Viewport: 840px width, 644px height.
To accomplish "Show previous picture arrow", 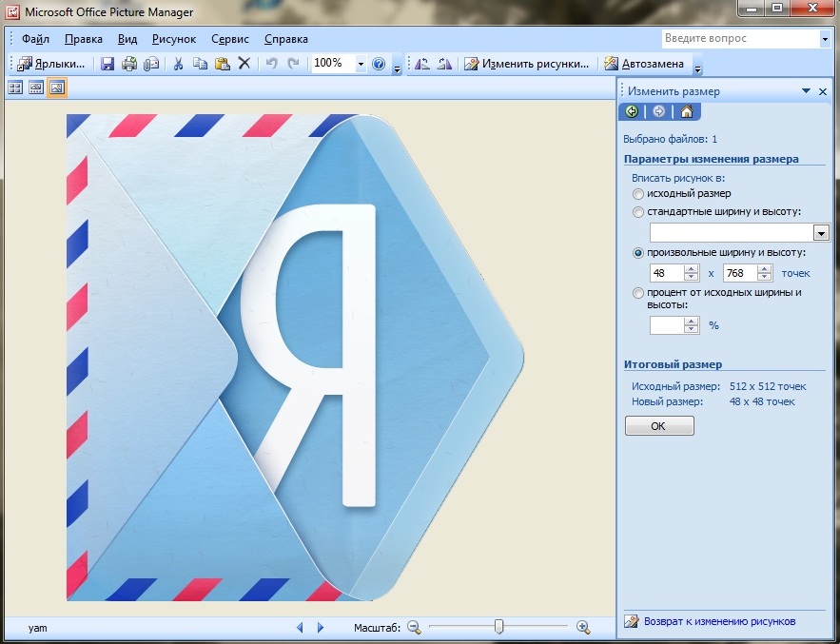I will pyautogui.click(x=300, y=628).
